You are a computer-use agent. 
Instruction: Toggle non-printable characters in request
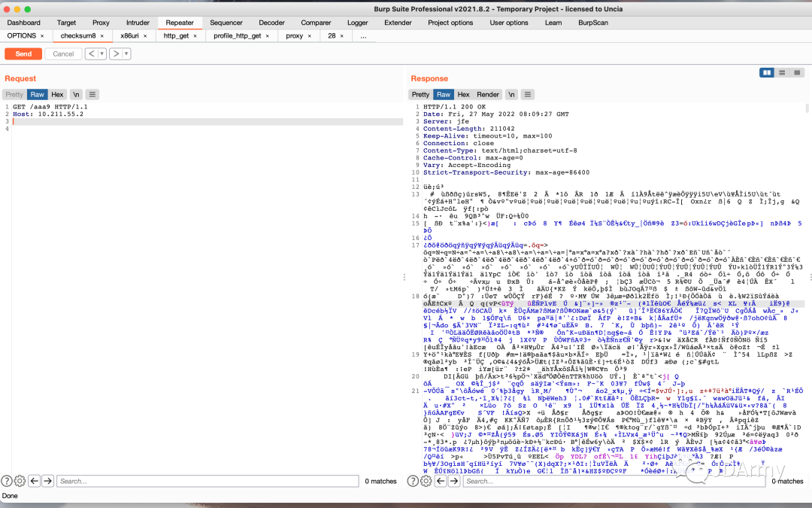[x=76, y=94]
